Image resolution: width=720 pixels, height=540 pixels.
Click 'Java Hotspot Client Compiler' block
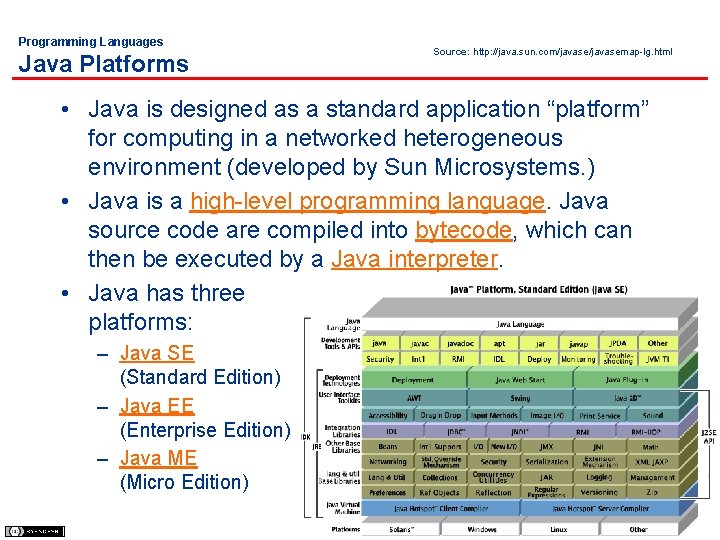[441, 508]
